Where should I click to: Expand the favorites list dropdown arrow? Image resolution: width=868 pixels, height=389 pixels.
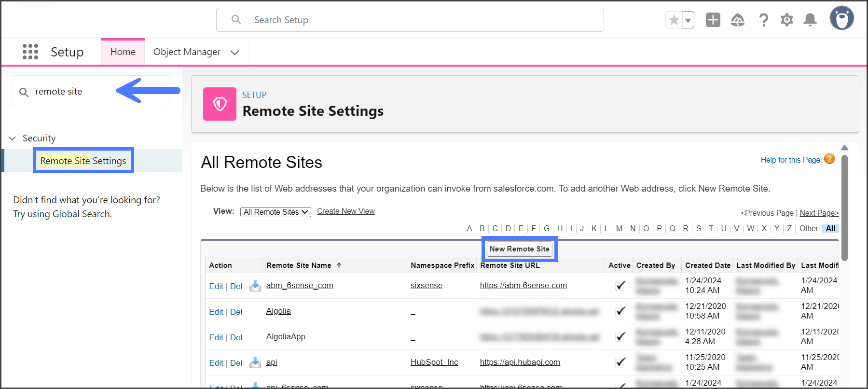[x=688, y=20]
